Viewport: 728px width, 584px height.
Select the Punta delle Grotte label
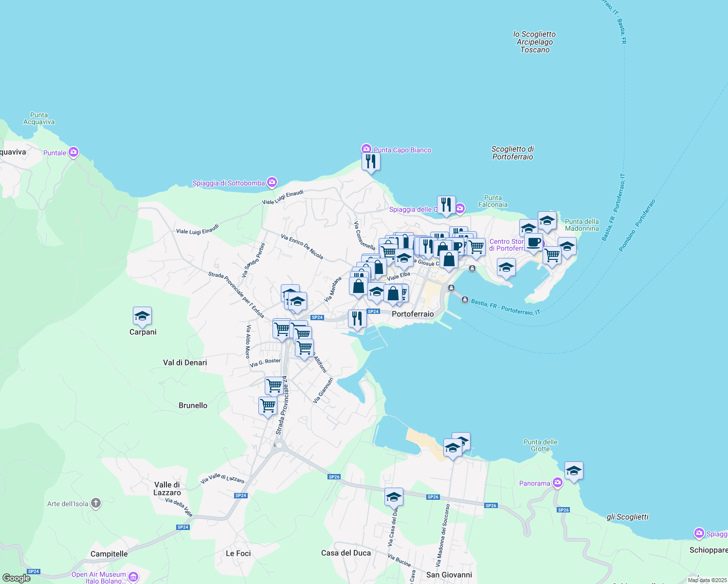[540, 445]
